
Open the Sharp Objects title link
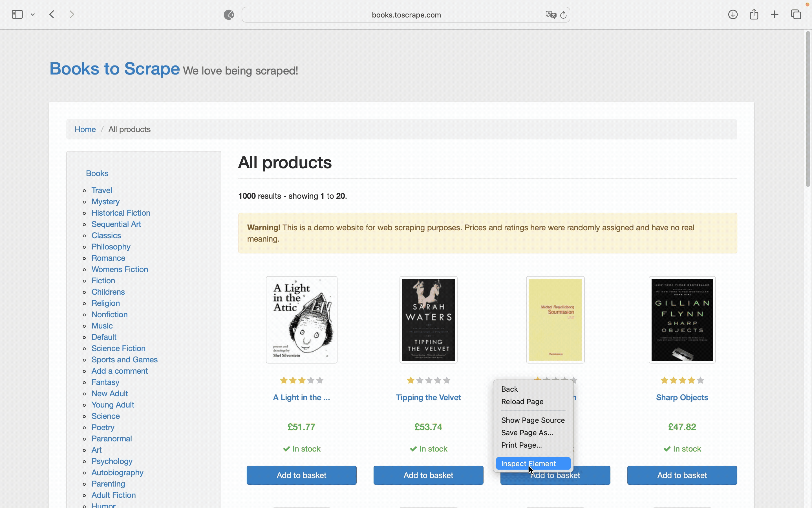pos(682,397)
